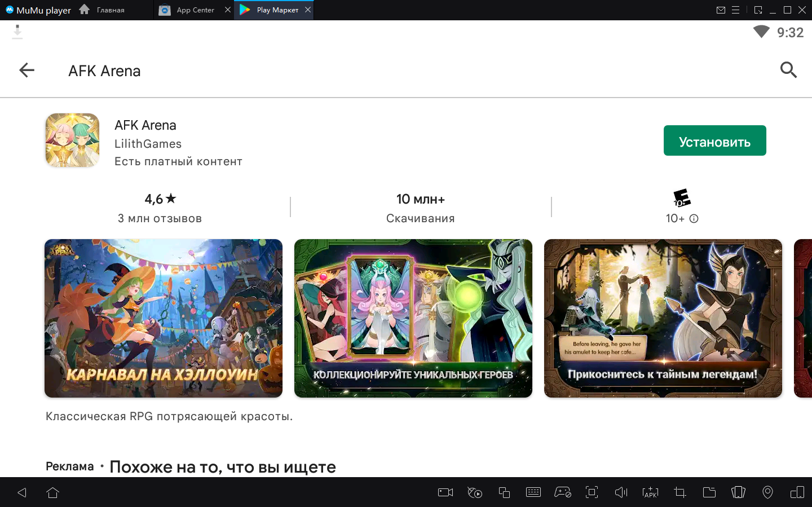Open the MuMu hamburger menu

pyautogui.click(x=735, y=10)
